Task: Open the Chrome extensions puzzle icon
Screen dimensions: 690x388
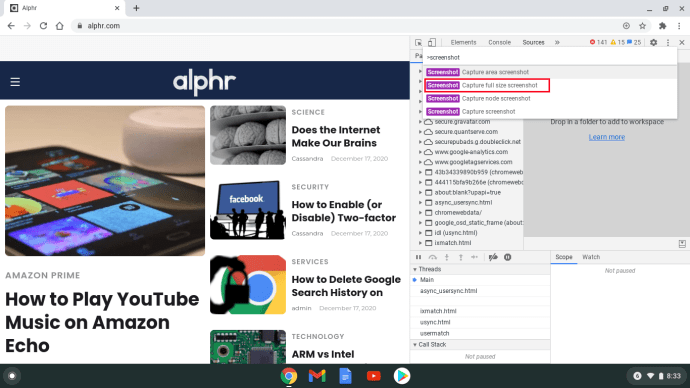Action: [x=662, y=26]
